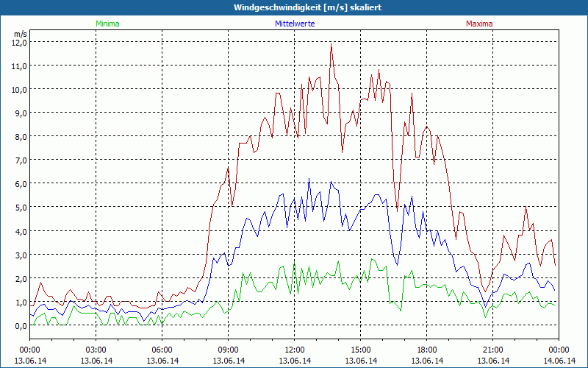Viewport: 588px width, 368px height.
Task: Click the Mittelwerte legend label
Action: pos(295,24)
